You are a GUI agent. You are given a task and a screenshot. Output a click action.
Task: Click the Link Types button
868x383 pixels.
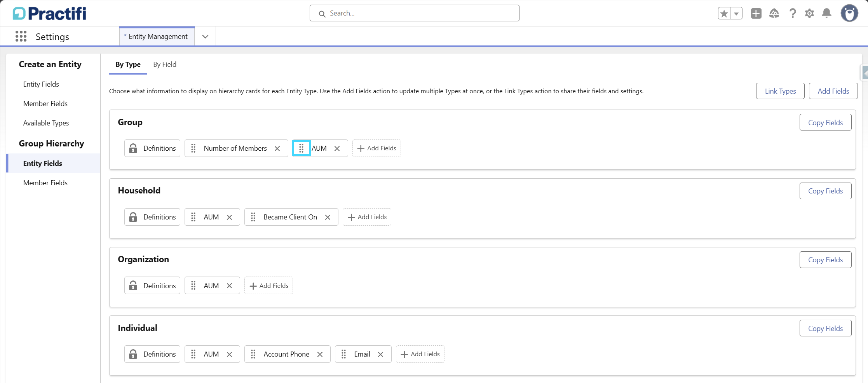(x=780, y=91)
